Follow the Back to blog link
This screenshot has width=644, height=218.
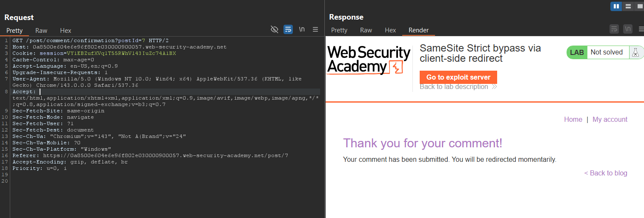tap(606, 173)
